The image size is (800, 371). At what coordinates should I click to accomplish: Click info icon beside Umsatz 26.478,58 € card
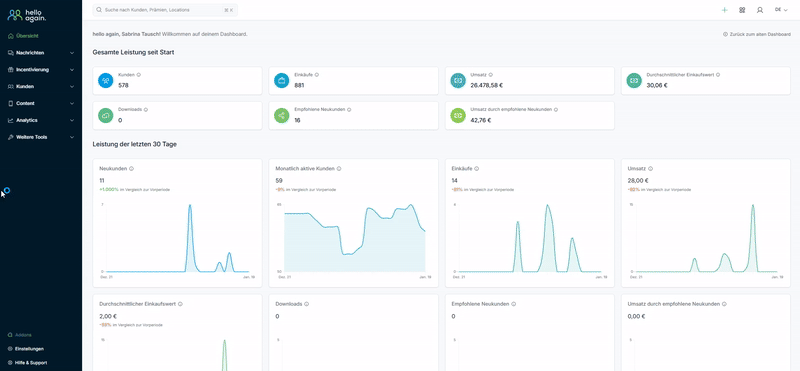[490, 75]
